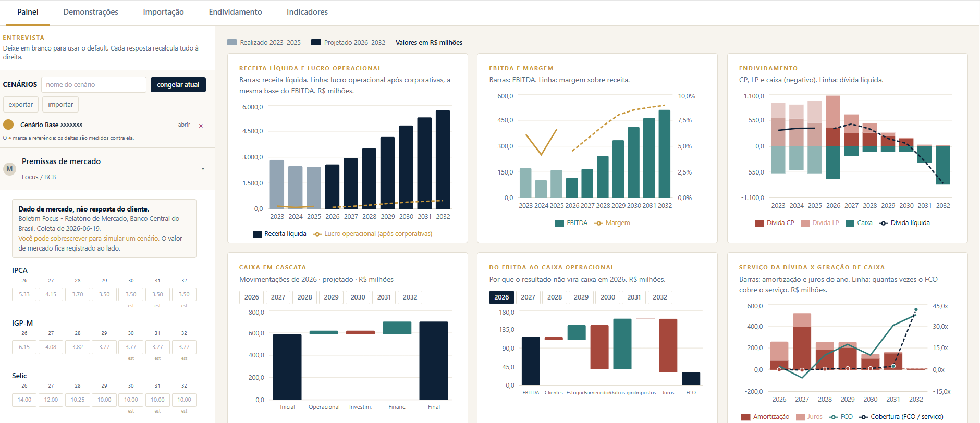
Task: Expand the Premissas de mercado section arrow
Action: click(203, 169)
